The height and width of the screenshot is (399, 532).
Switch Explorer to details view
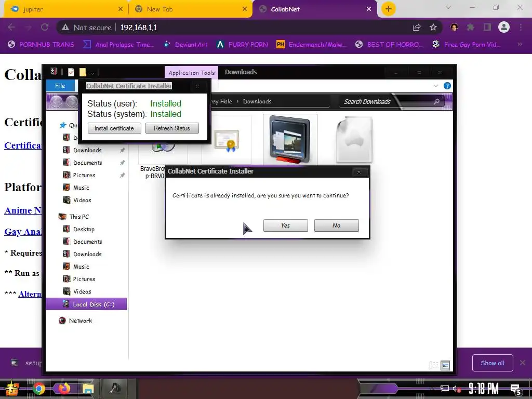[434, 365]
